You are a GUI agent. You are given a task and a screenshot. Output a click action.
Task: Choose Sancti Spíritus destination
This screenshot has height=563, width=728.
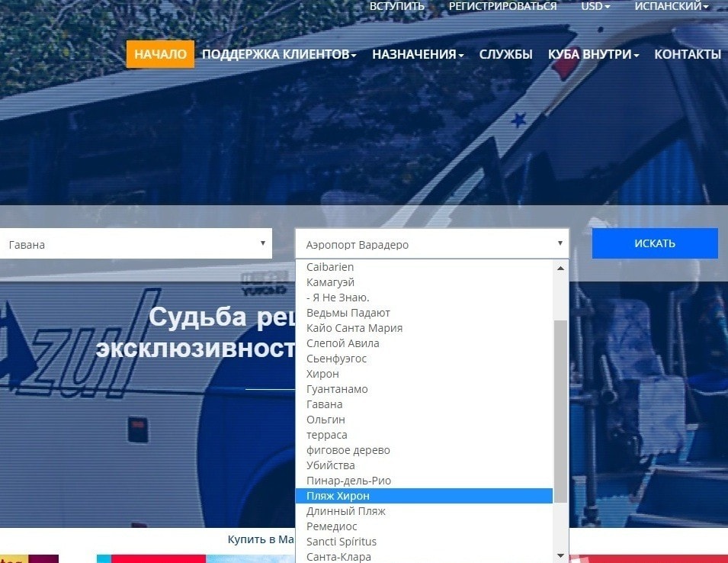pos(425,542)
